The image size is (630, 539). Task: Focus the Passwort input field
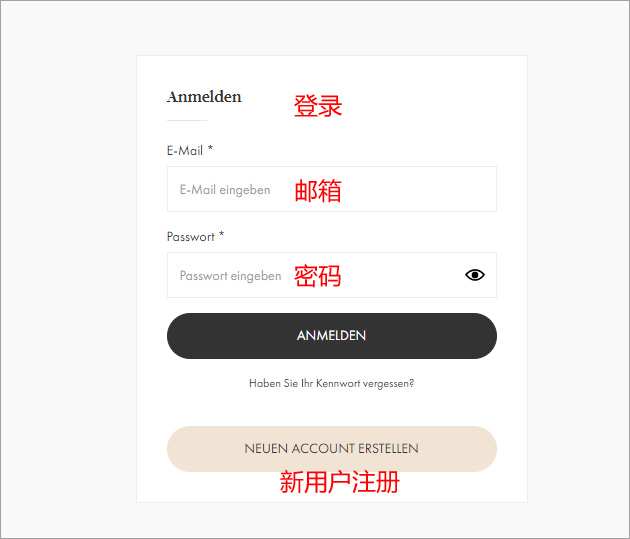pyautogui.click(x=332, y=275)
